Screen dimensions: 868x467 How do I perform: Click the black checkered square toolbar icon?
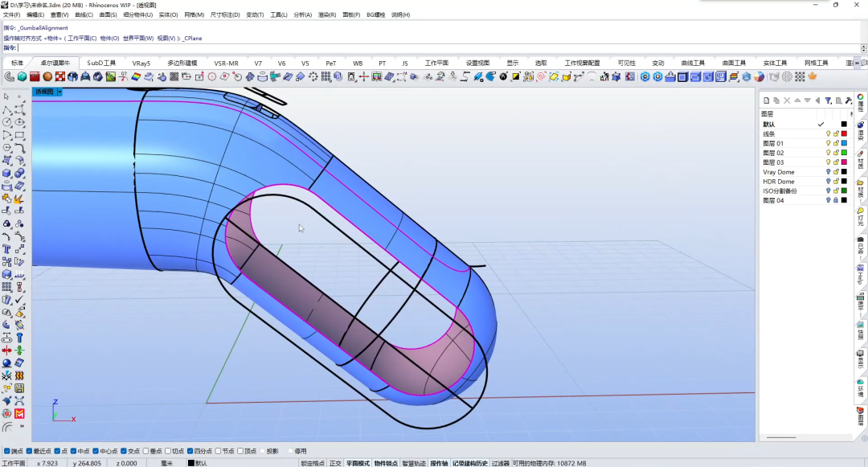tap(174, 77)
